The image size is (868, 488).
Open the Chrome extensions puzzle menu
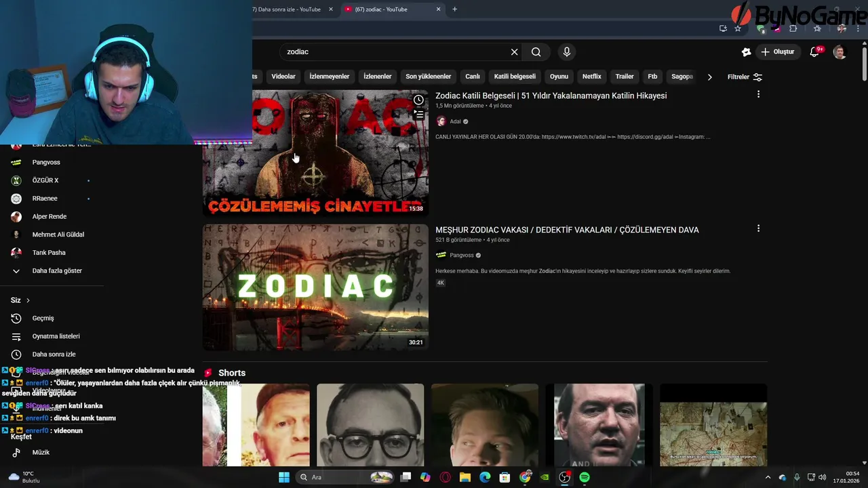pos(793,28)
